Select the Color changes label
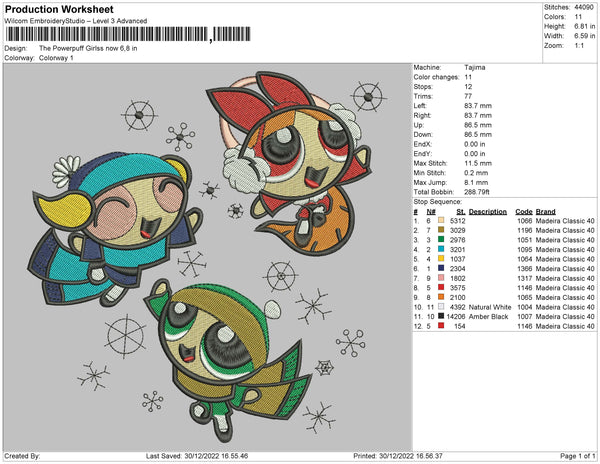The image size is (600, 464). 436,77
